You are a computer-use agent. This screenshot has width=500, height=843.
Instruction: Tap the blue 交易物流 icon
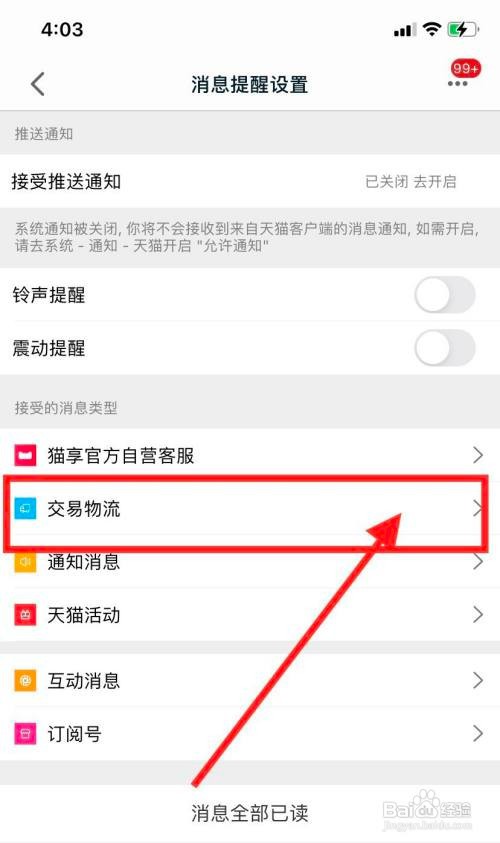click(x=25, y=508)
